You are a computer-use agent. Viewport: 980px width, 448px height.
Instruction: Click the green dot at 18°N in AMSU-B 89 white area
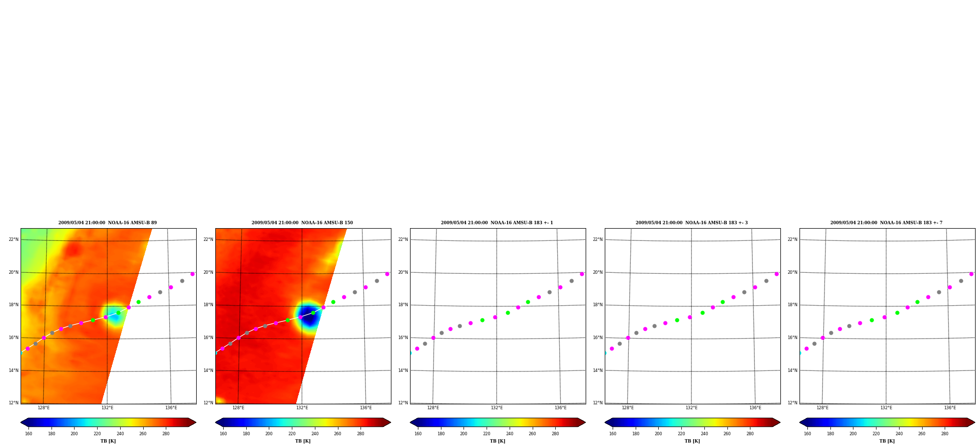pyautogui.click(x=138, y=302)
